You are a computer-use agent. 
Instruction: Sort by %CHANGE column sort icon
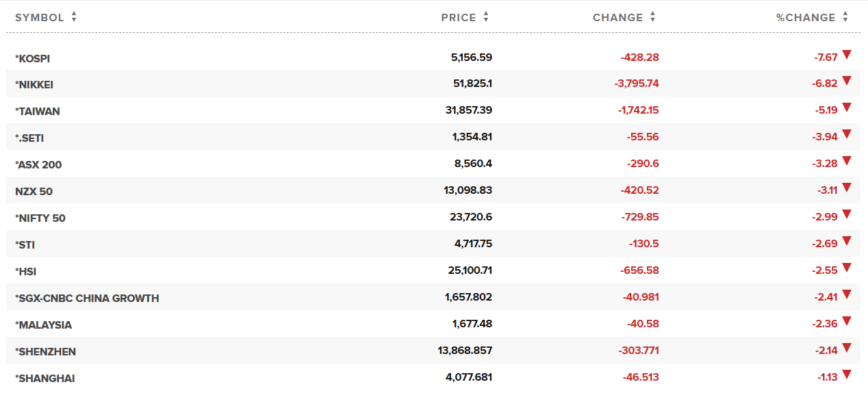coord(845,18)
